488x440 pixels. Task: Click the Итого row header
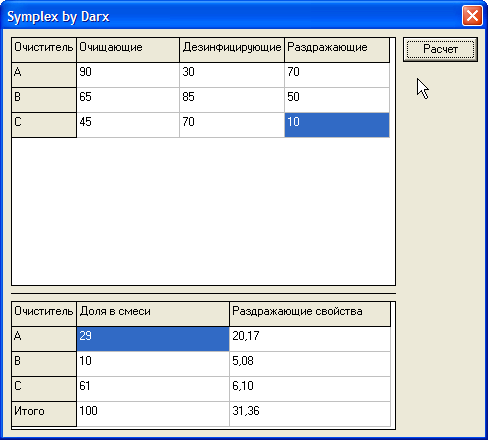pos(44,414)
